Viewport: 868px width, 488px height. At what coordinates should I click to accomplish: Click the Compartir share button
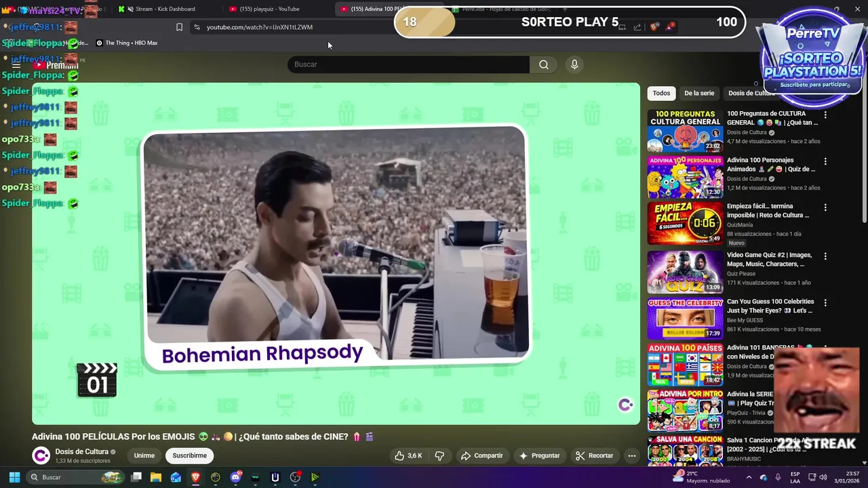pos(481,455)
